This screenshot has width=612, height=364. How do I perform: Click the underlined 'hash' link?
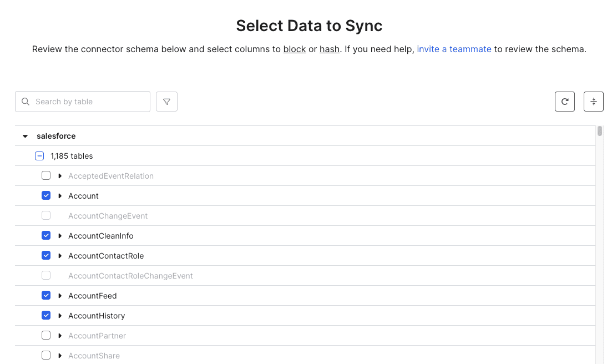click(330, 49)
